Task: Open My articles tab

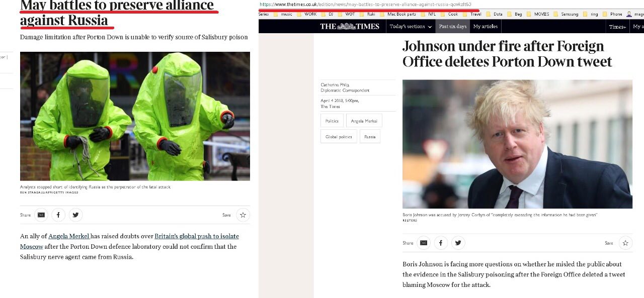Action: coord(486,27)
